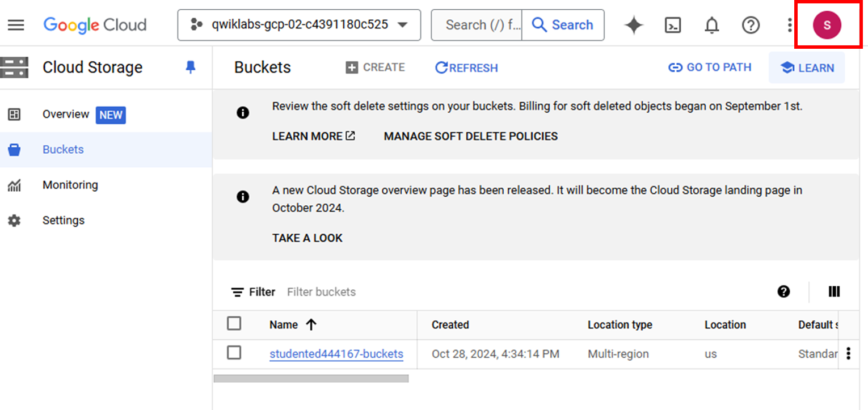The image size is (868, 410).
Task: Click the Overview grid icon in sidebar
Action: 14,115
